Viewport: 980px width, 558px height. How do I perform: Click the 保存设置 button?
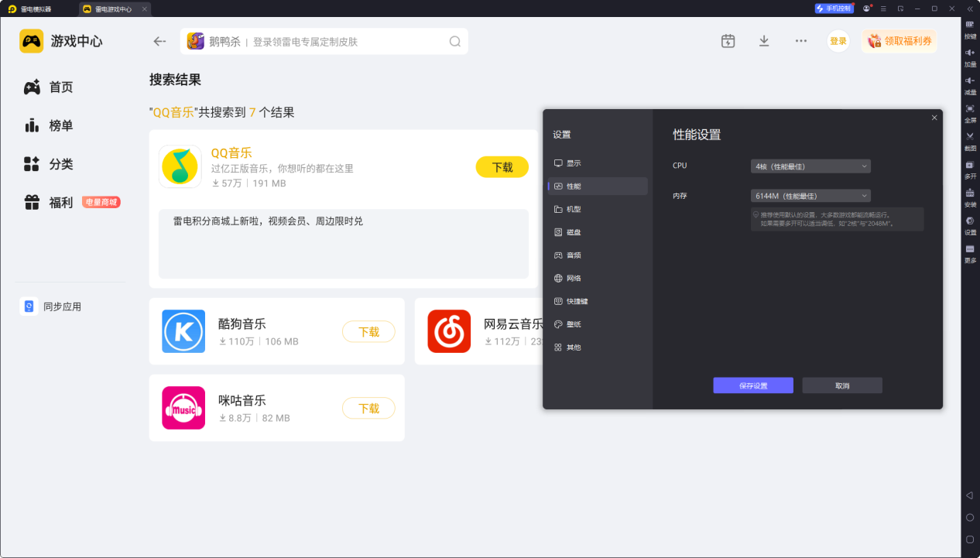[x=752, y=385]
